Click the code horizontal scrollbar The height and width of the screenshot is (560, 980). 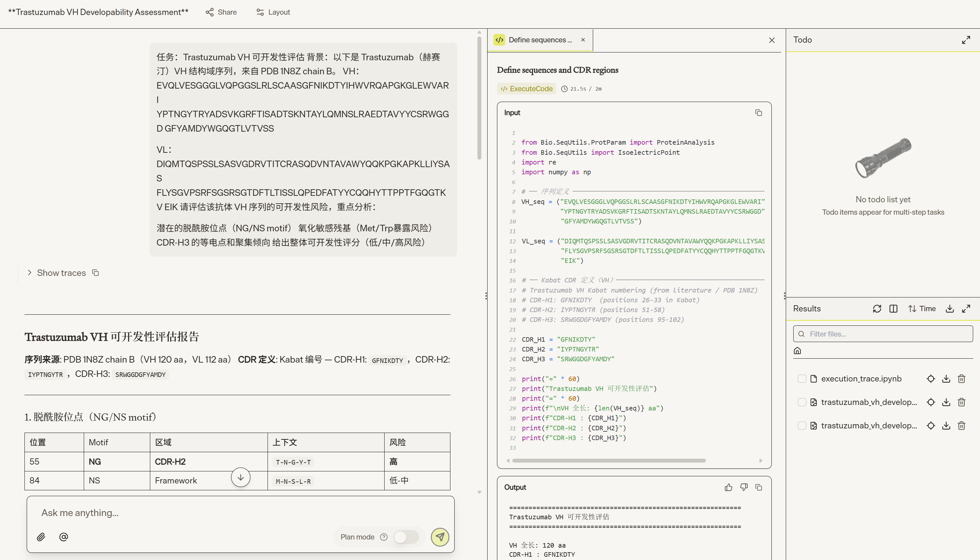coord(609,460)
